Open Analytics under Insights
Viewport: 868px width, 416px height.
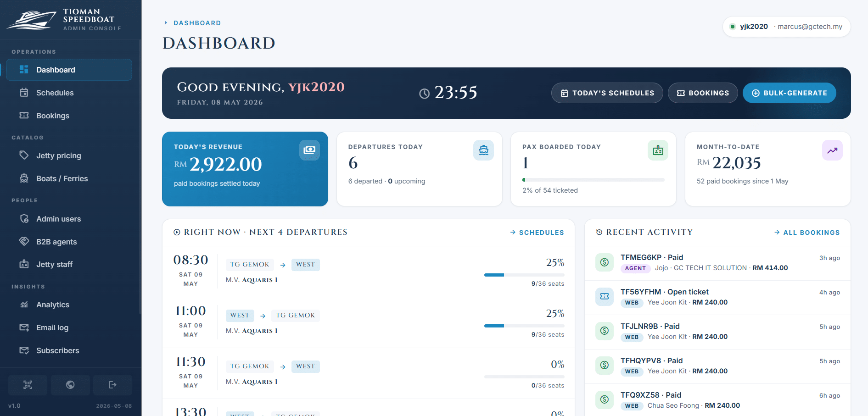click(x=69, y=305)
